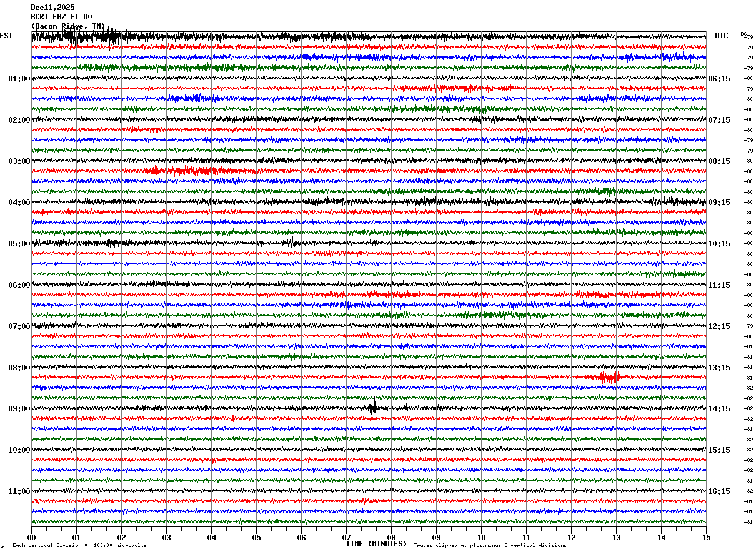The width and height of the screenshot is (756, 554).
Task: Select minute tick label 04 on the x-axis
Action: pos(211,537)
